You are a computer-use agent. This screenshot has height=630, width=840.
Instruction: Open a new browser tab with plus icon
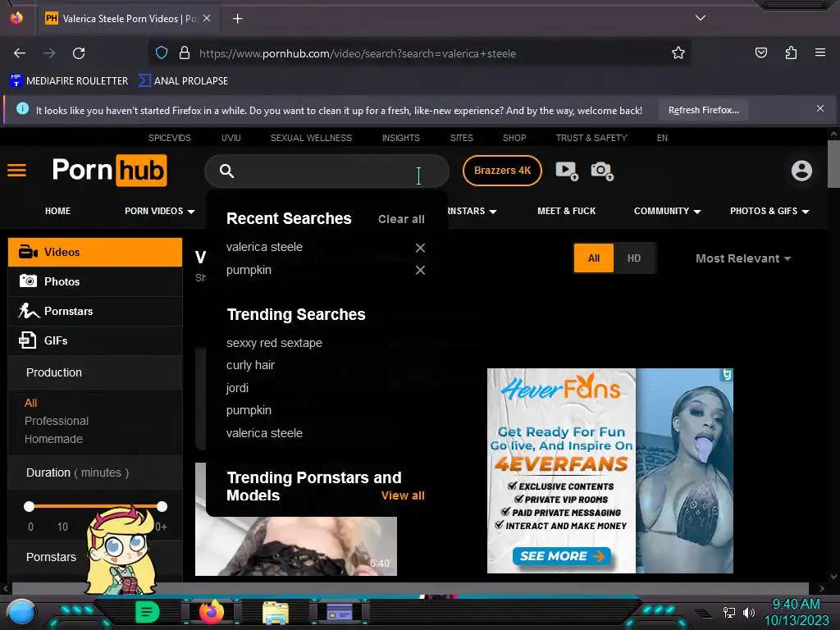pyautogui.click(x=237, y=19)
